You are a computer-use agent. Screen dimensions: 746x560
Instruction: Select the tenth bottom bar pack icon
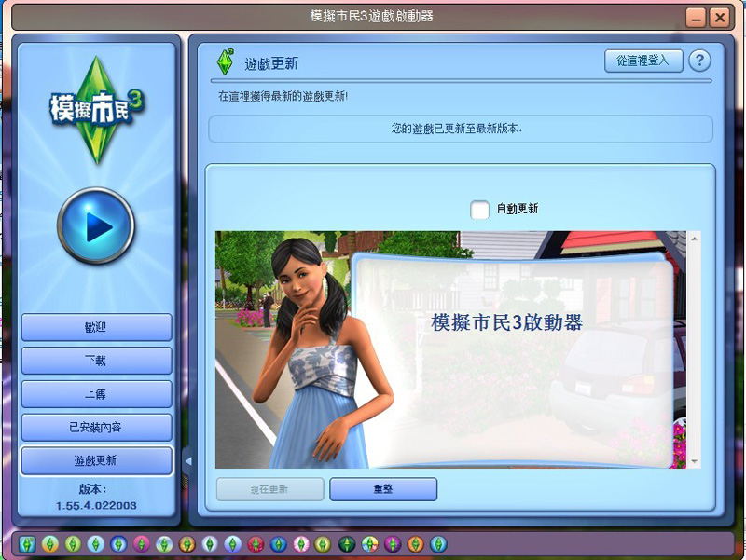pos(232,544)
